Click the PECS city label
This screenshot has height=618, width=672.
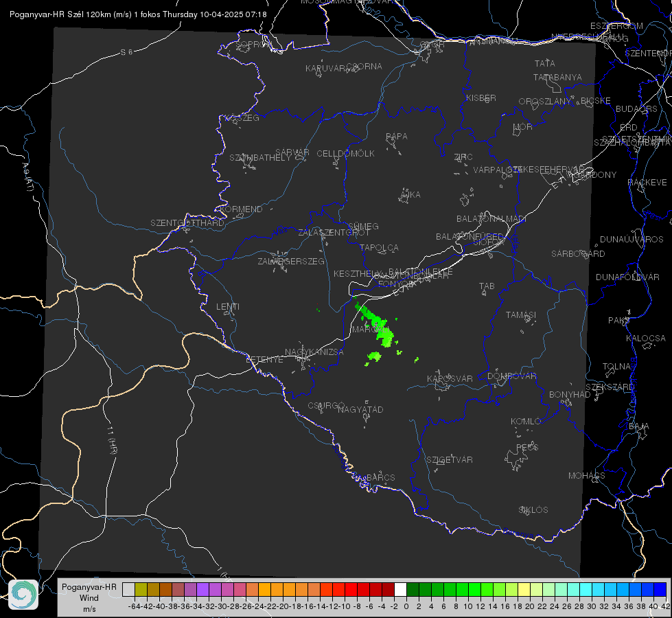tap(527, 447)
